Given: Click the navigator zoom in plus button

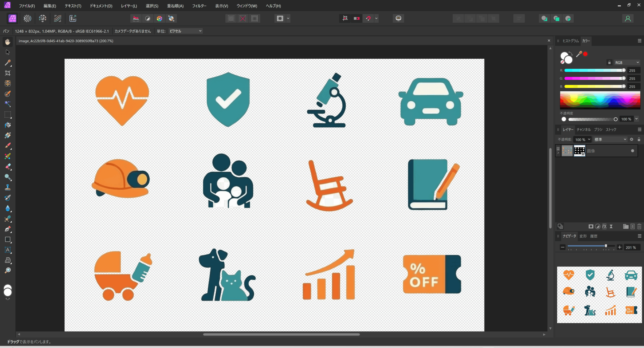Looking at the screenshot, I should coord(620,247).
